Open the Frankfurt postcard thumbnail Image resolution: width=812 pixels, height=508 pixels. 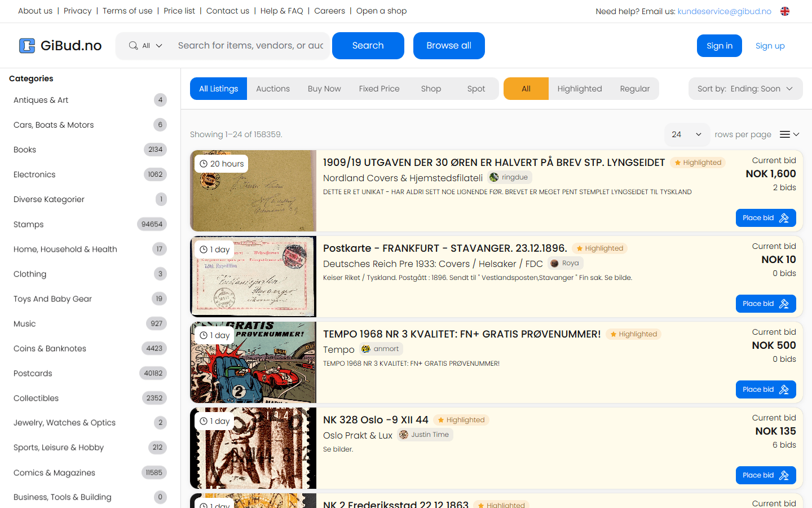pyautogui.click(x=253, y=277)
